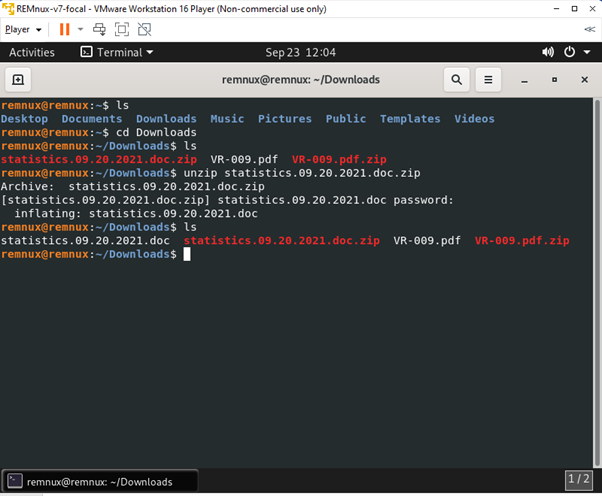Click the terminal vertical scrollbar
Screen dimensions: 602x496
click(597, 282)
